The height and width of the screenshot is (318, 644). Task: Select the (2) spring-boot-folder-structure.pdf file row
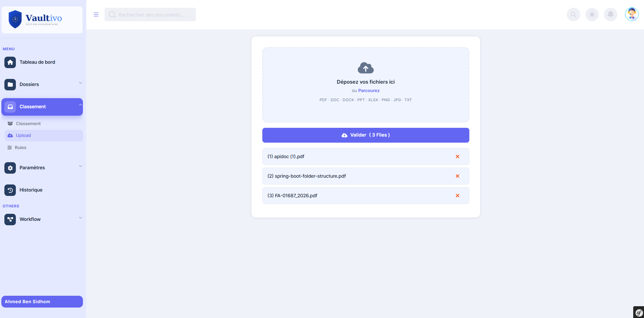(x=365, y=176)
